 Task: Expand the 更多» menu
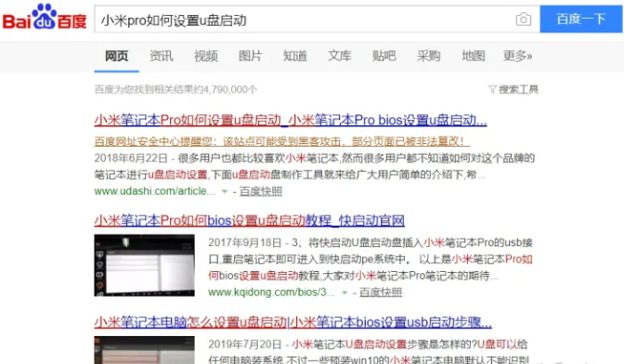(x=518, y=56)
